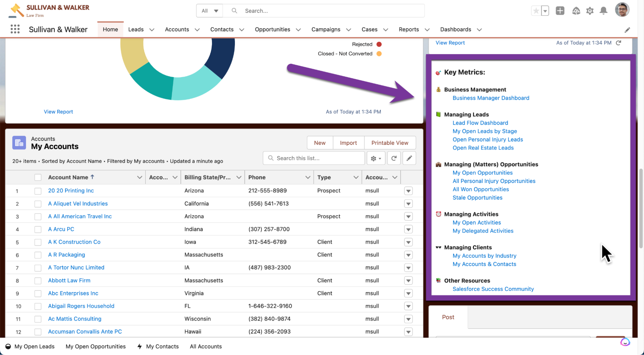
Task: Click the search magnifier icon in global search
Action: pyautogui.click(x=234, y=11)
